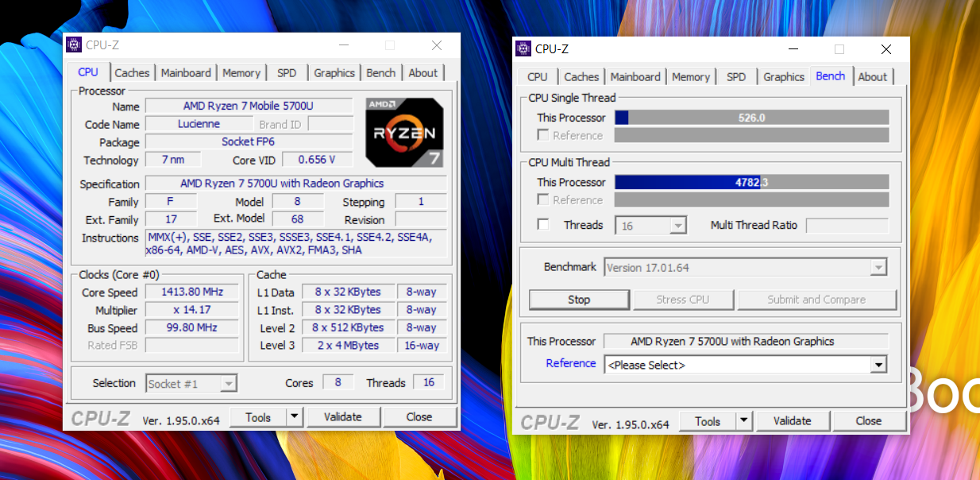
Task: Click Close button in Bench window
Action: pos(869,421)
